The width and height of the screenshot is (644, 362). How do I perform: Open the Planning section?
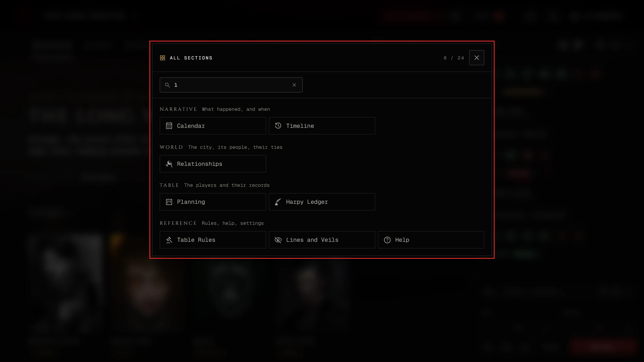point(213,202)
